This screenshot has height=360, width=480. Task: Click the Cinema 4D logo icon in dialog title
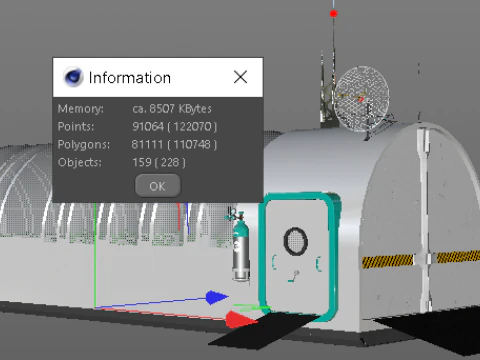(73, 77)
